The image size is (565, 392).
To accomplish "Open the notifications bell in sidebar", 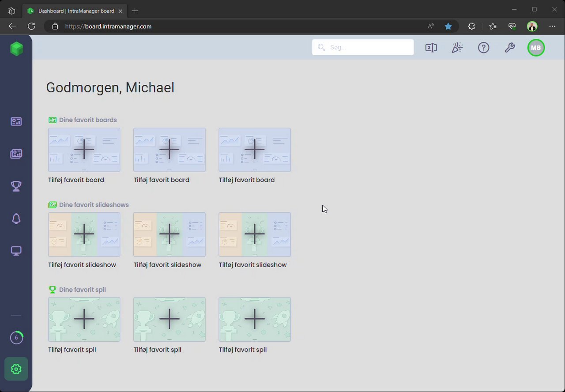I will [x=16, y=219].
